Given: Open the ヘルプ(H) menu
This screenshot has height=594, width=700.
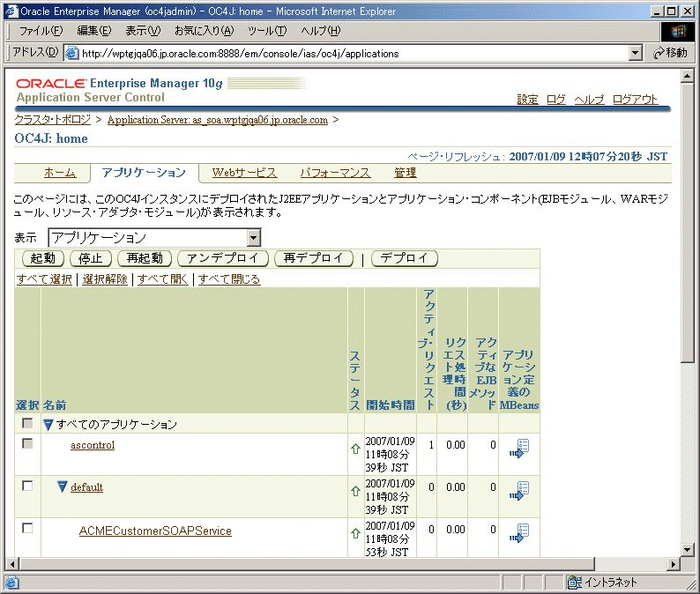Looking at the screenshot, I should tap(321, 31).
